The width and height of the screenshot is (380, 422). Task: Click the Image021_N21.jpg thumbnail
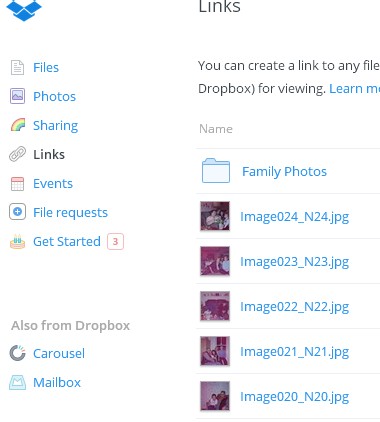pyautogui.click(x=215, y=351)
